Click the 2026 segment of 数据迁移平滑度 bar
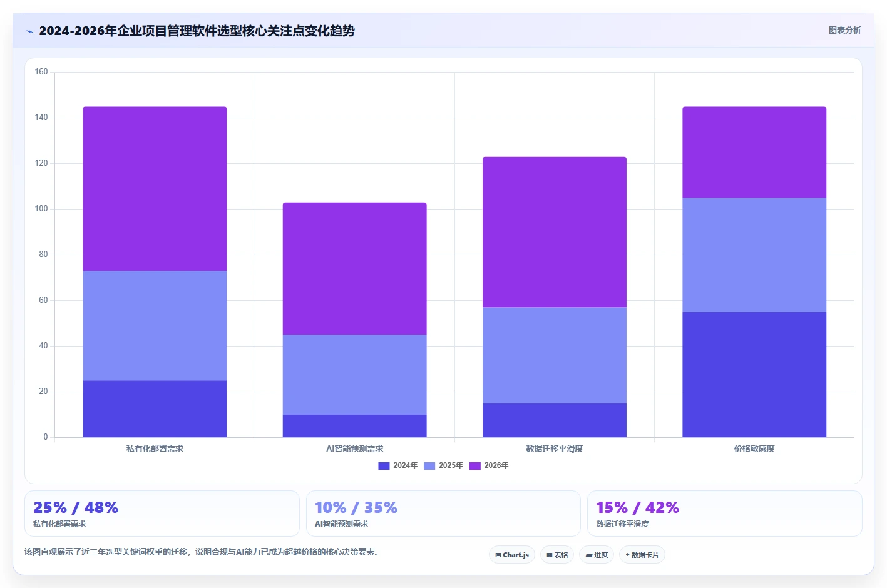Screen dimensions: 887x588 pyautogui.click(x=554, y=232)
